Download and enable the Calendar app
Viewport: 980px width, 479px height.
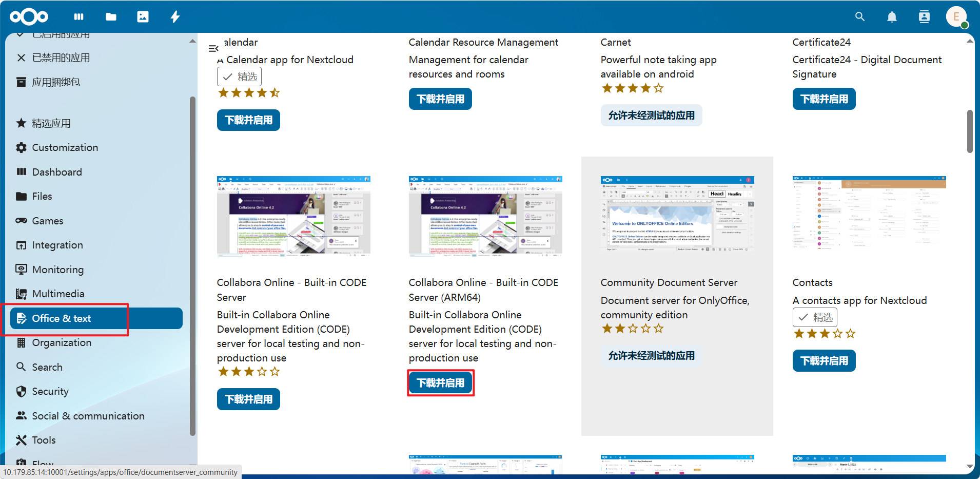248,120
